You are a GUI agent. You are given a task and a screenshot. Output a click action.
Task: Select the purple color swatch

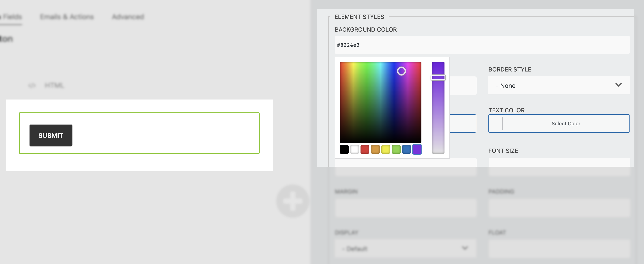pyautogui.click(x=417, y=149)
